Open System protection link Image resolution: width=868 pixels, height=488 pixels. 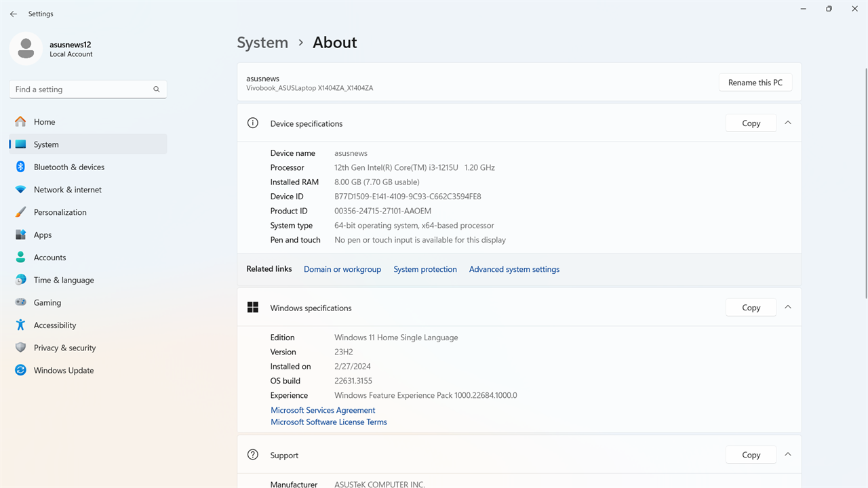tap(425, 269)
